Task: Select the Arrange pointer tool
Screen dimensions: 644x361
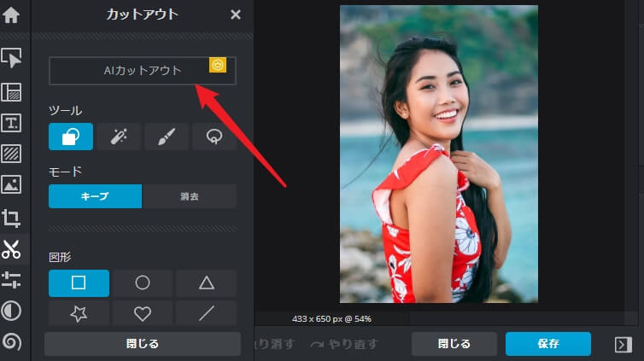Action: (x=11, y=58)
